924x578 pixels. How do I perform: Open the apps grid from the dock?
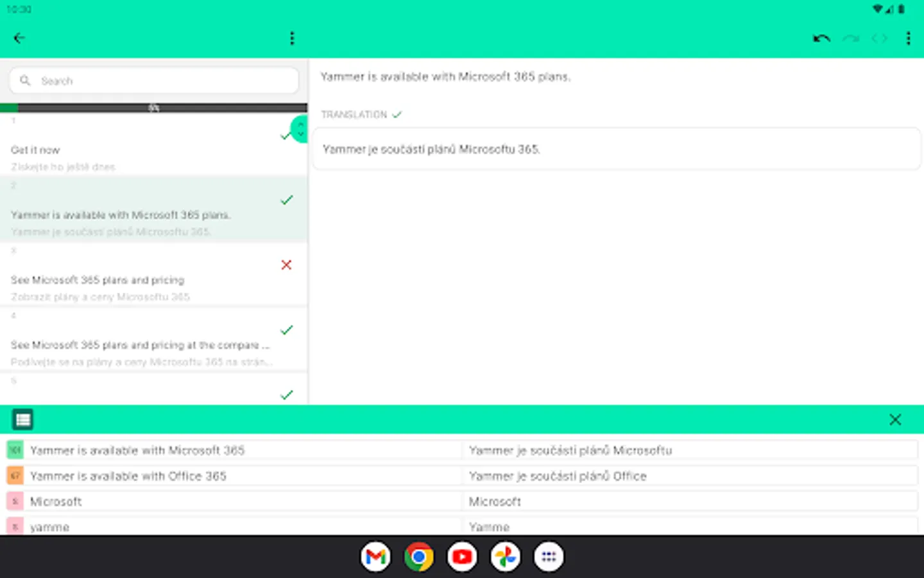coord(549,556)
